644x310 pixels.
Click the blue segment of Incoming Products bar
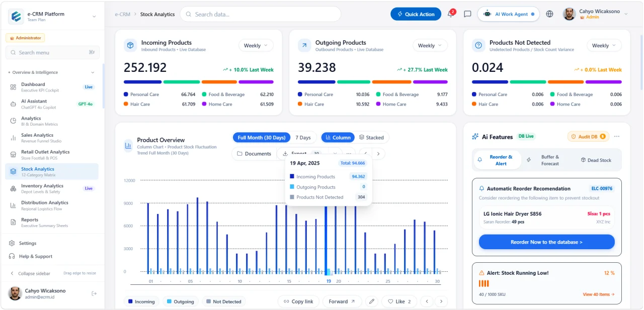coord(142,82)
